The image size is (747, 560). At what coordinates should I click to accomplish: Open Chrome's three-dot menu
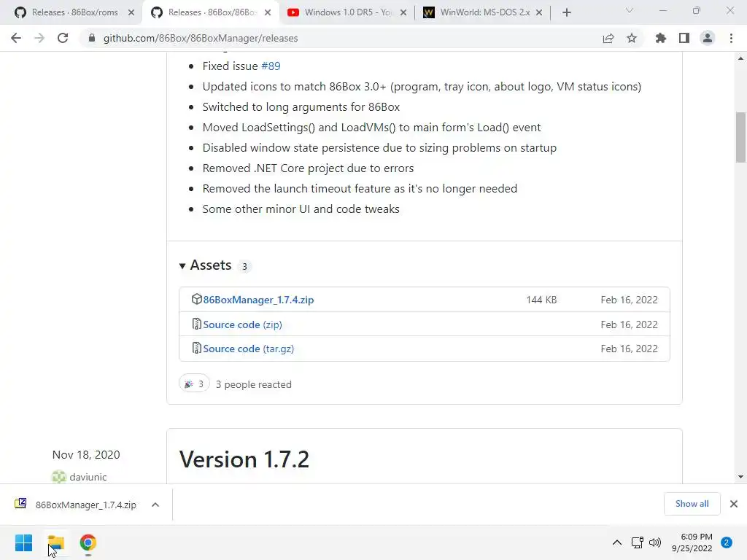[x=731, y=38]
